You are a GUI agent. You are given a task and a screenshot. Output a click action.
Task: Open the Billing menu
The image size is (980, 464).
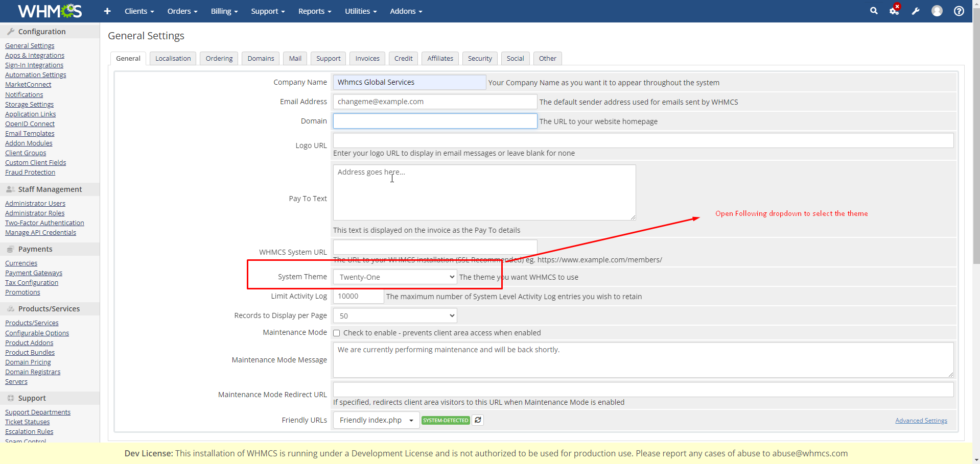click(224, 11)
